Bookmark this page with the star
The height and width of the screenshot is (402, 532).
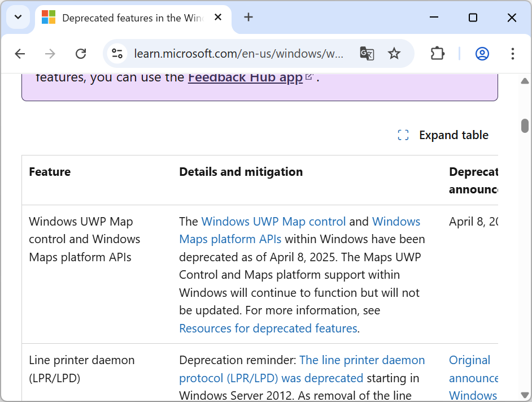(x=394, y=54)
